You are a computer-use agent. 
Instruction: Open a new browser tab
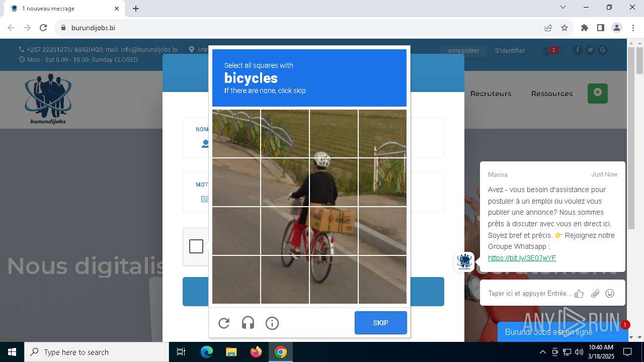(136, 9)
